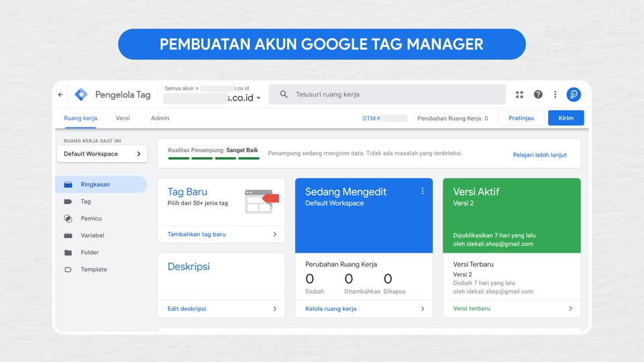Click the search magnifier icon
644x362 pixels.
coord(283,94)
